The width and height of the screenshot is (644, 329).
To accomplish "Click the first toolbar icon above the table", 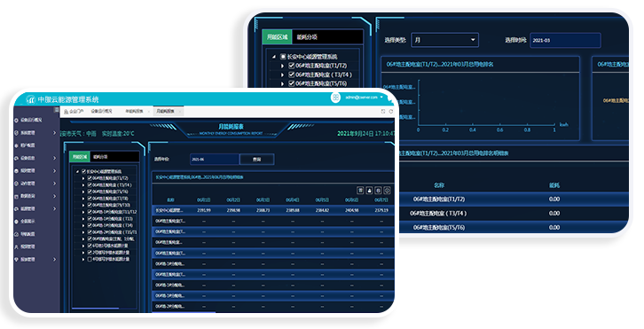I will click(360, 190).
